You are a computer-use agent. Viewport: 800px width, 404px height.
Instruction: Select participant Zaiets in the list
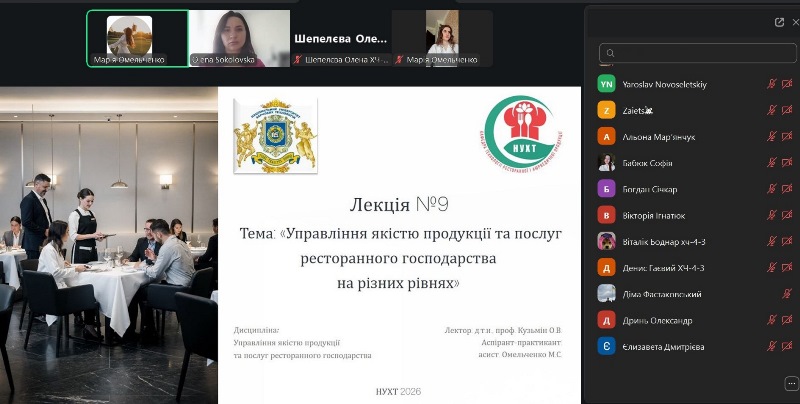pyautogui.click(x=696, y=110)
